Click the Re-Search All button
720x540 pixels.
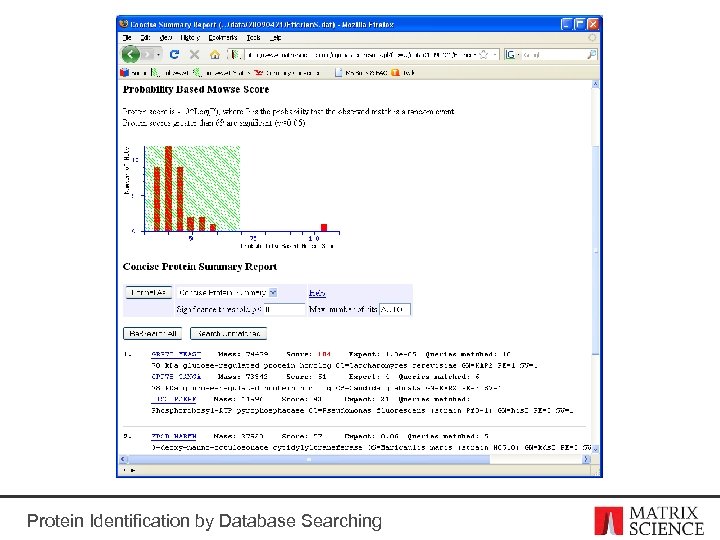coord(152,333)
